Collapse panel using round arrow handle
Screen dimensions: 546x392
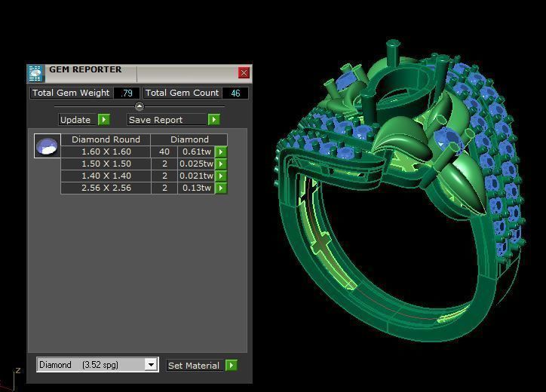(140, 106)
